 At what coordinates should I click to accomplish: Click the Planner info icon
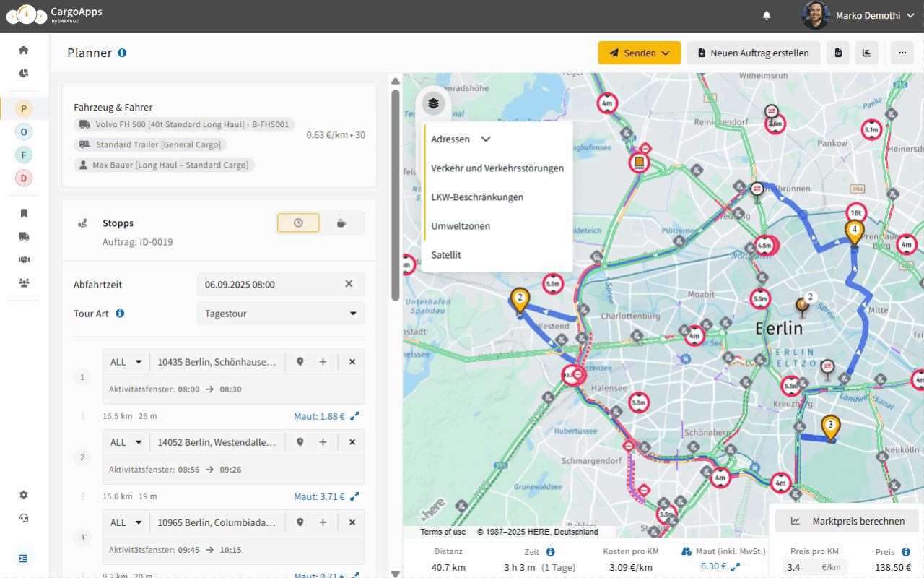[122, 53]
